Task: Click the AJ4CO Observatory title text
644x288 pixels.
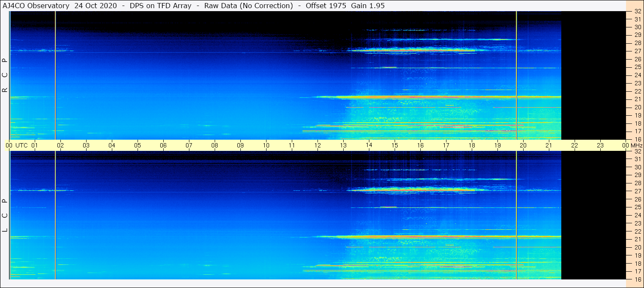Action: [x=36, y=6]
